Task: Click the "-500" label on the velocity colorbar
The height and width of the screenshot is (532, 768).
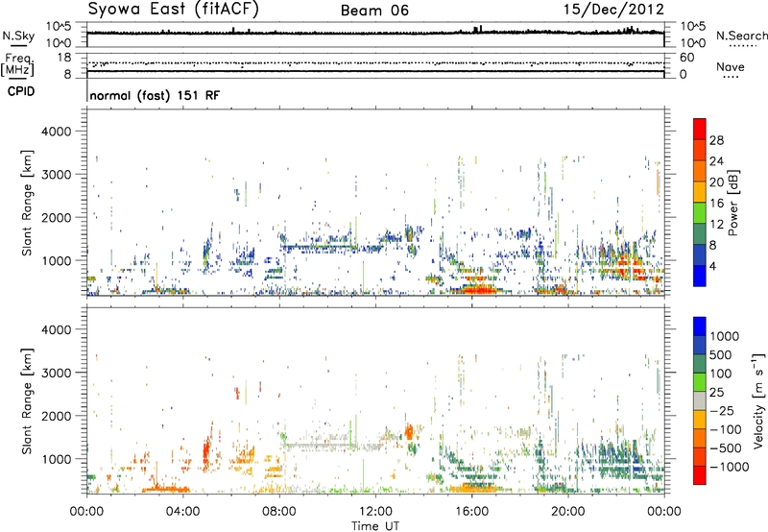Action: [726, 448]
